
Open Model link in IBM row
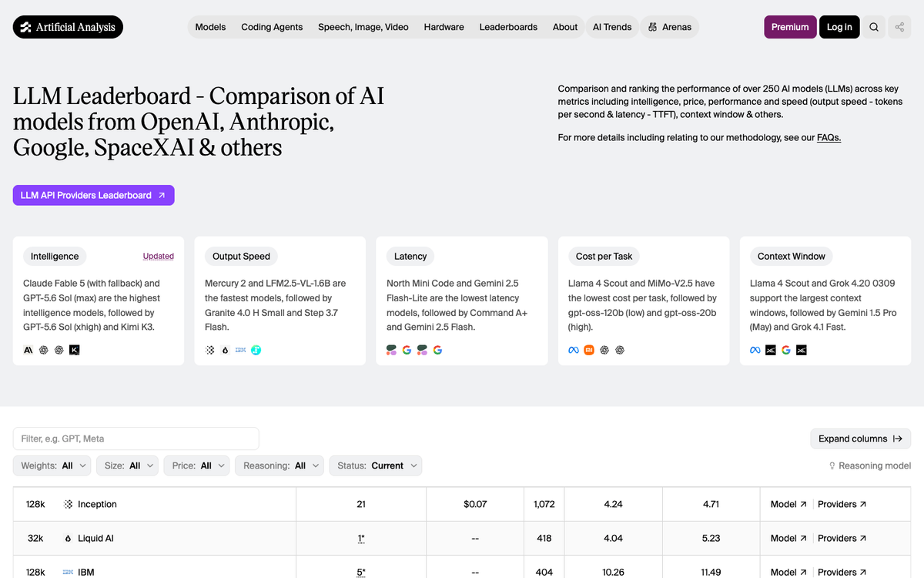(x=788, y=572)
